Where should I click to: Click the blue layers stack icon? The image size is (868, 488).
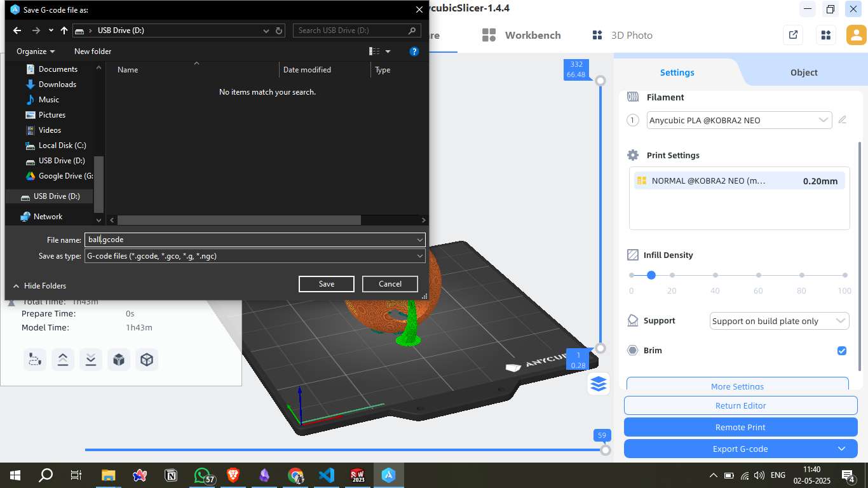[x=599, y=384]
